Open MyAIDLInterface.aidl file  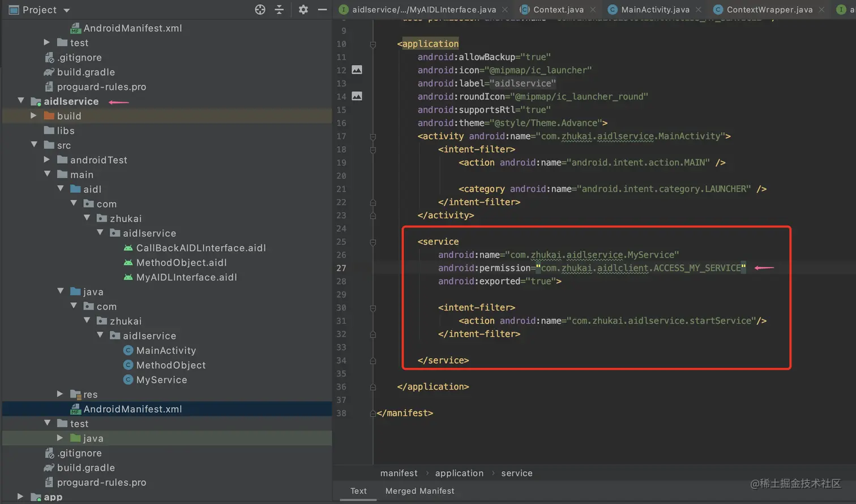186,277
